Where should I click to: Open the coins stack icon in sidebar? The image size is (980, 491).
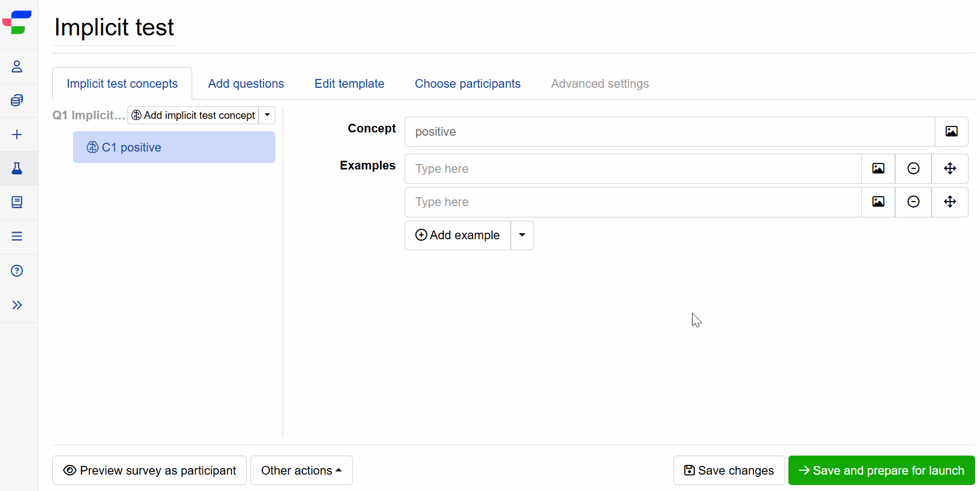17,100
